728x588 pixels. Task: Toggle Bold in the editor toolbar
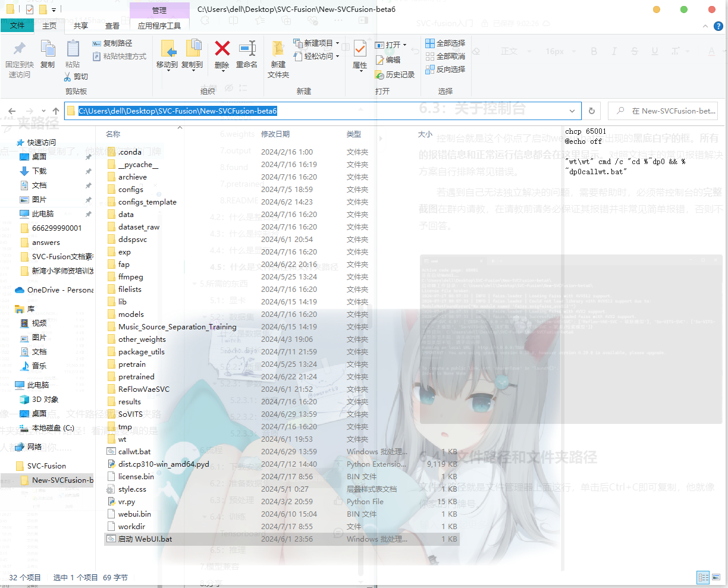[x=594, y=51]
